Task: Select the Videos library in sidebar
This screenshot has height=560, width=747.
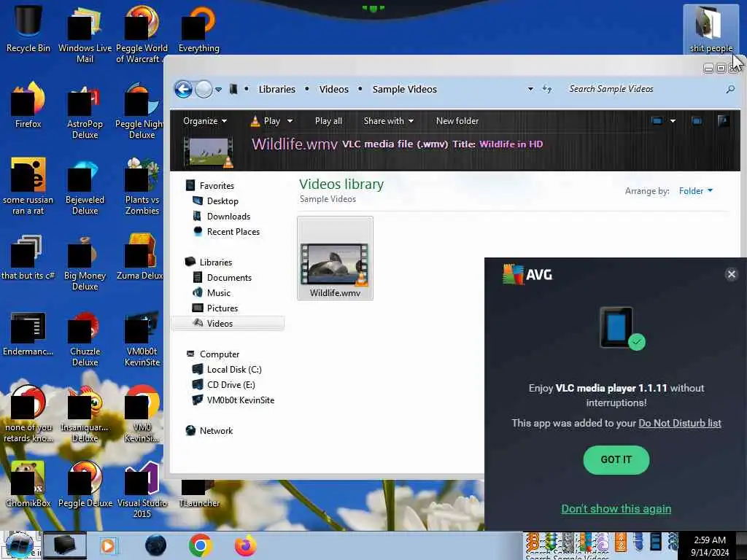Action: pyautogui.click(x=228, y=323)
